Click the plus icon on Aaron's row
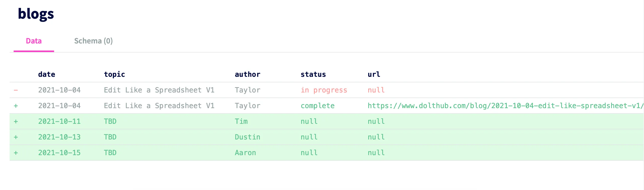The image size is (644, 190). pos(16,153)
